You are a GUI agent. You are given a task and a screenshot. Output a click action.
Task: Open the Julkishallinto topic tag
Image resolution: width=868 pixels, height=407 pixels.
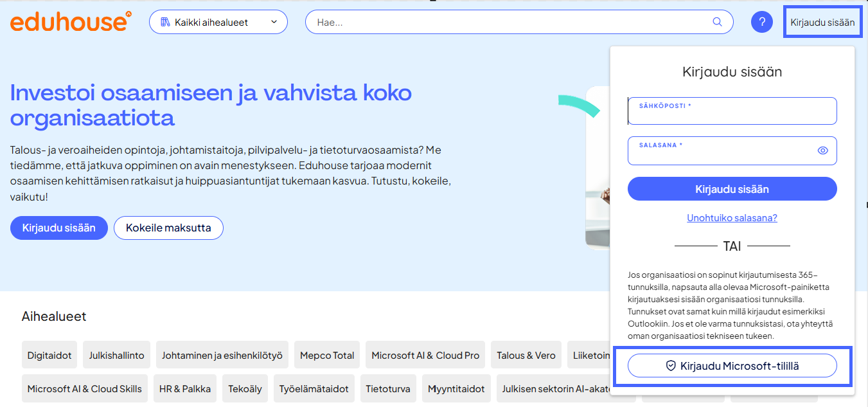coord(117,355)
